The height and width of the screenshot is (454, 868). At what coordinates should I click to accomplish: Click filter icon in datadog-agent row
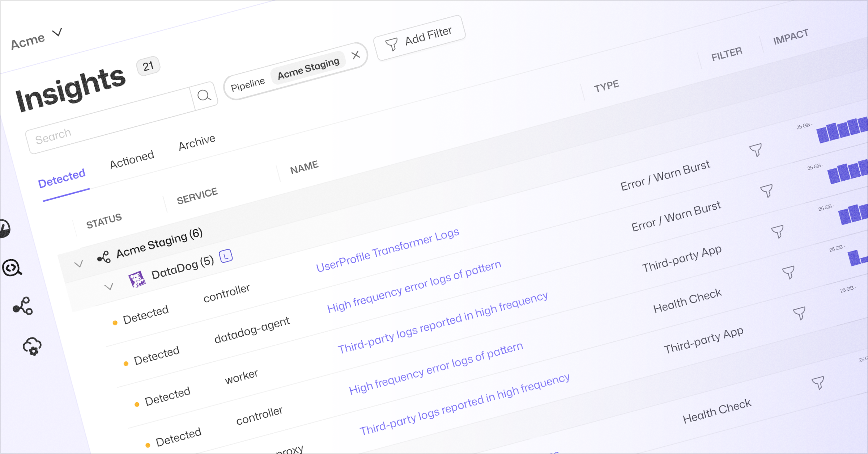click(767, 191)
